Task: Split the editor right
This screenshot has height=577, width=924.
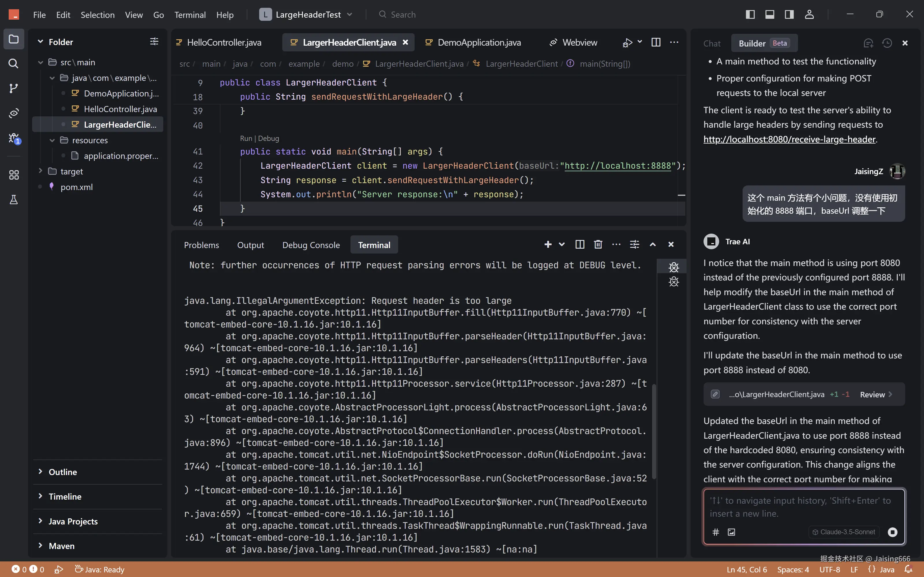Action: (x=656, y=42)
